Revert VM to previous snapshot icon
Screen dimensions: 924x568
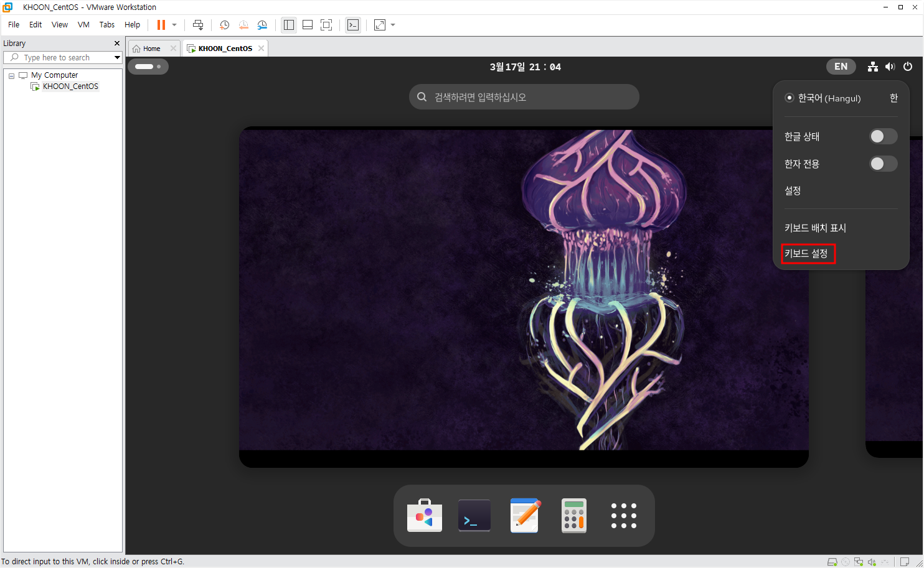[243, 25]
